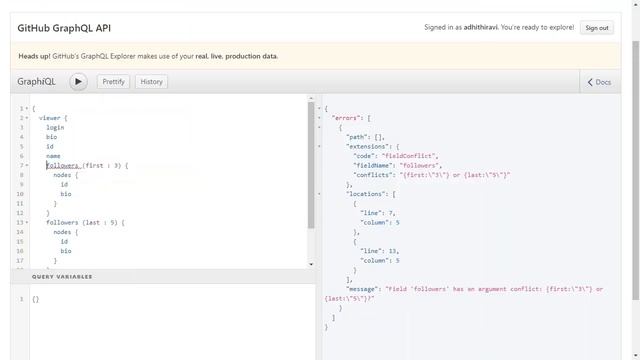Collapse the "locations" array fold arrow

pos(320,194)
